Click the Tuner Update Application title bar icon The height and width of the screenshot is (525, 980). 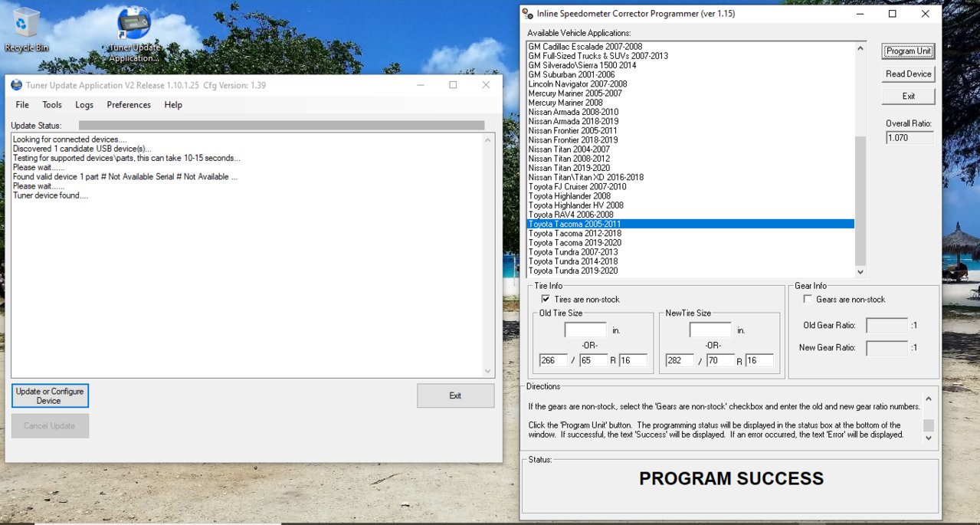click(x=17, y=85)
